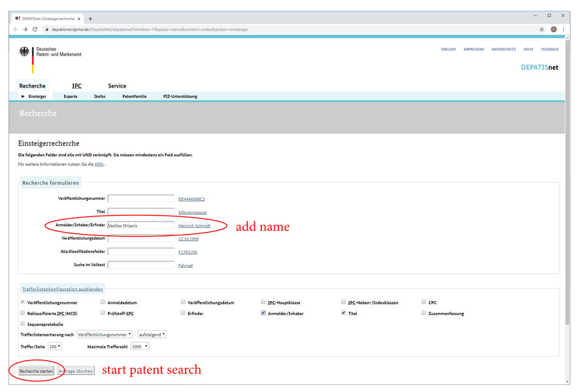Open HILFE link in header

click(529, 49)
